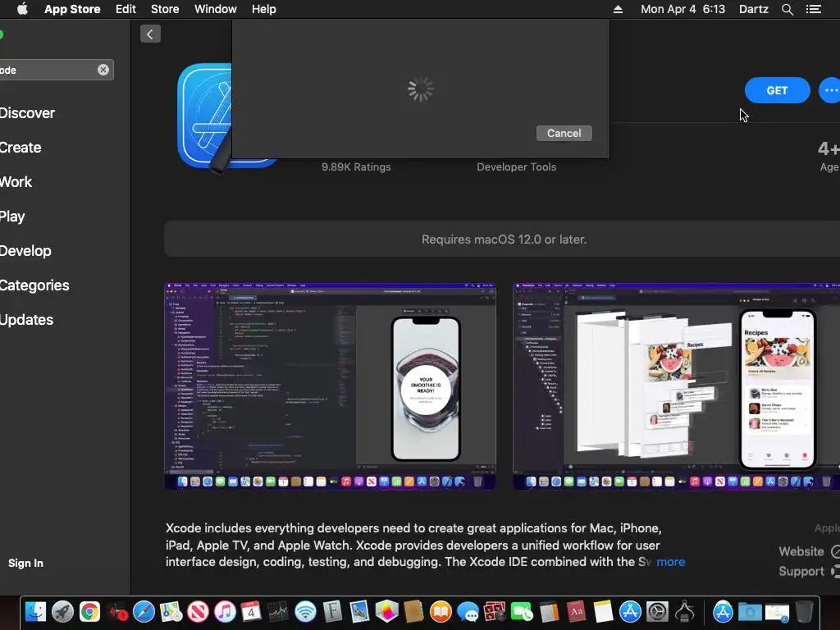
Task: Open Dictionary from the Dock
Action: (x=576, y=611)
